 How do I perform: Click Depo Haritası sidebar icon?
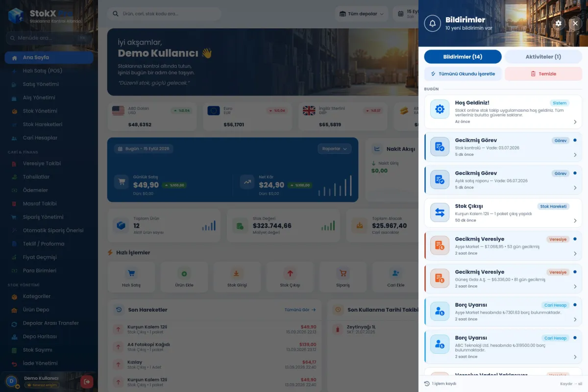[x=14, y=337]
